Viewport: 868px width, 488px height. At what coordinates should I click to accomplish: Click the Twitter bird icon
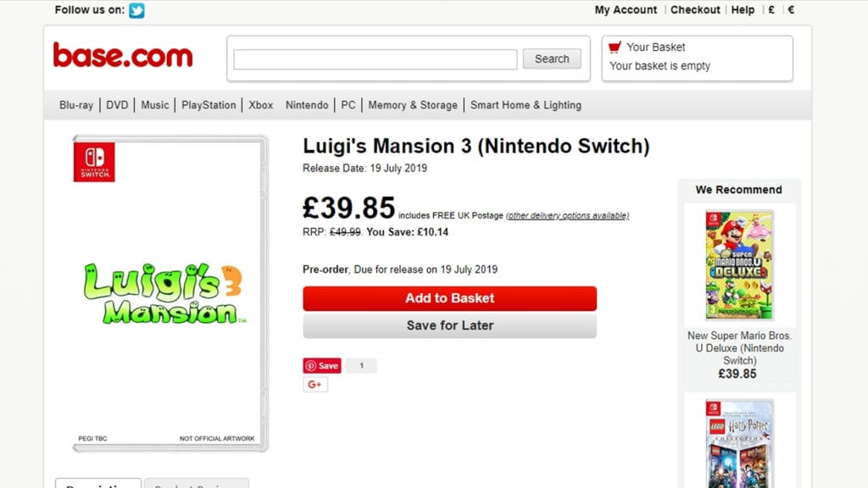click(x=136, y=10)
